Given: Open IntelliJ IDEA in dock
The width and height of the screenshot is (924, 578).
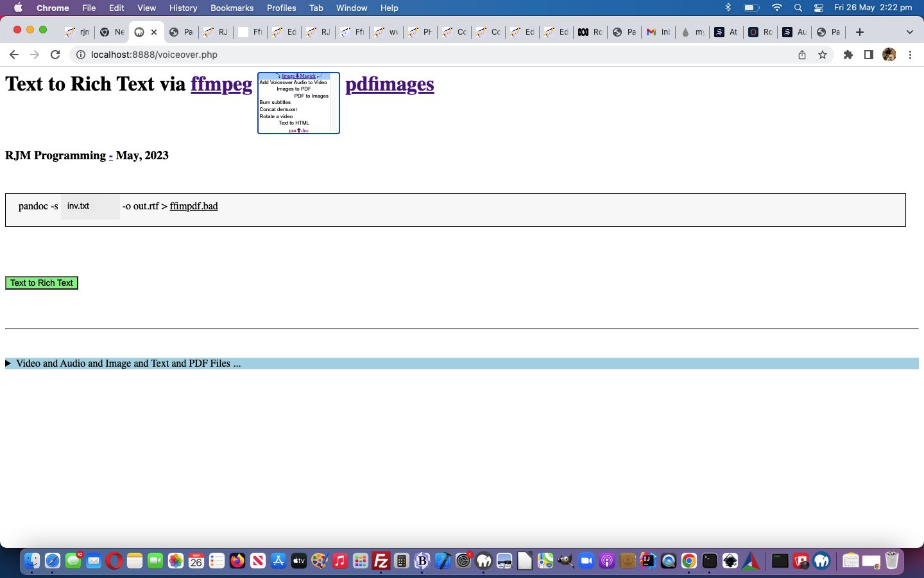Looking at the screenshot, I should 648,561.
